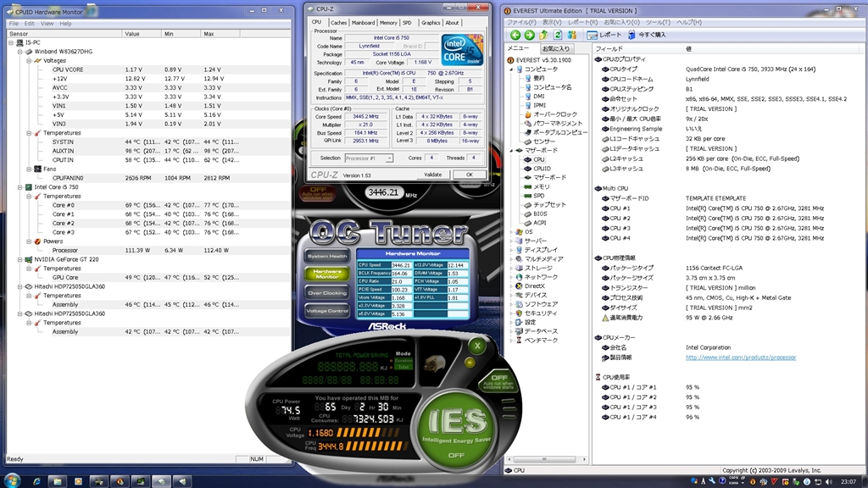868x488 pixels.
Task: Click the green back arrow in EVEREST toolbar
Action: coord(515,35)
